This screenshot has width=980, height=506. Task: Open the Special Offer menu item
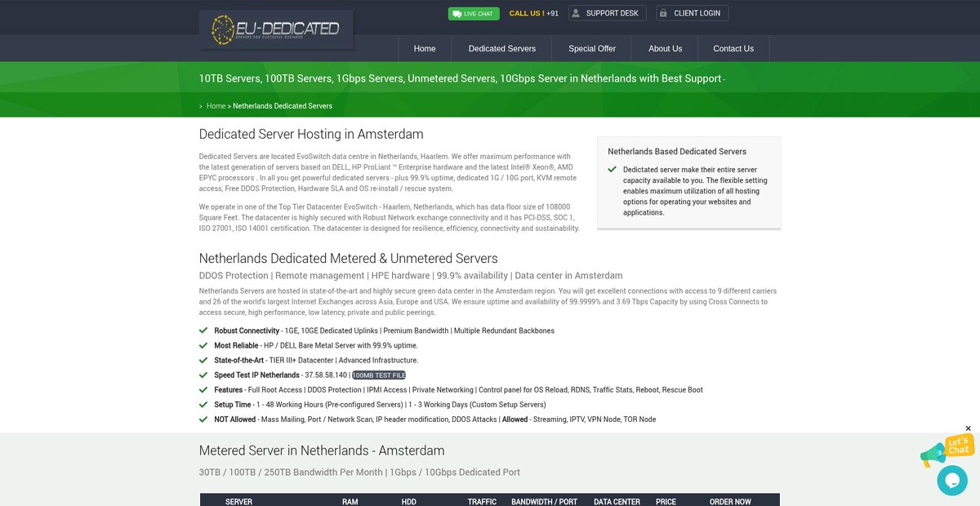pyautogui.click(x=592, y=49)
